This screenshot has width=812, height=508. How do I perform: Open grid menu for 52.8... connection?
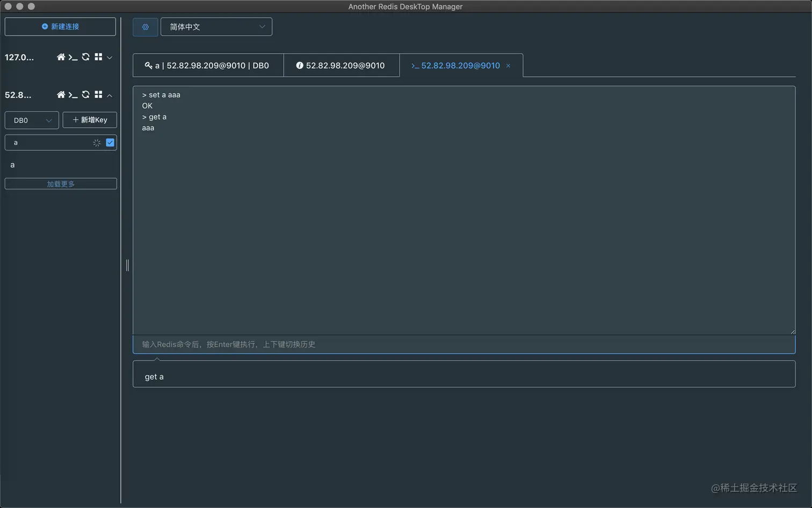(x=98, y=95)
